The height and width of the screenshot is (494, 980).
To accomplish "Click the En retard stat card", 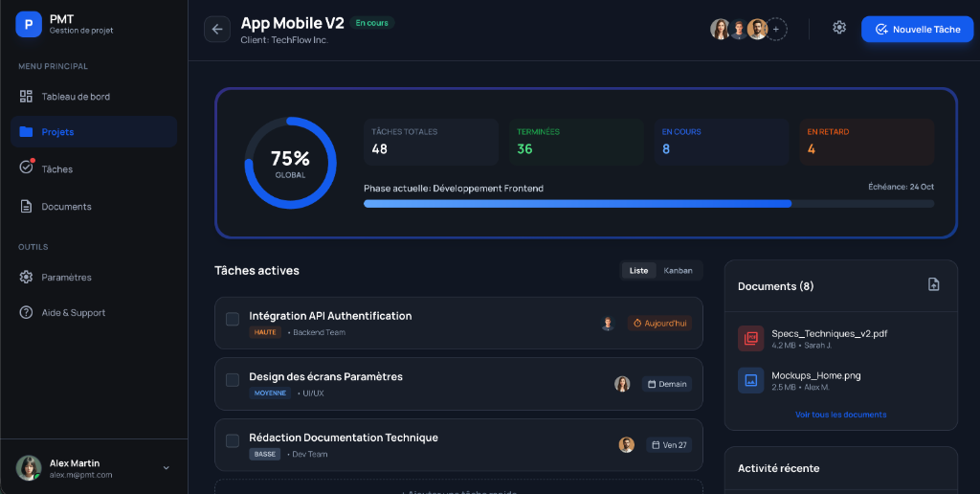I will pos(866,142).
